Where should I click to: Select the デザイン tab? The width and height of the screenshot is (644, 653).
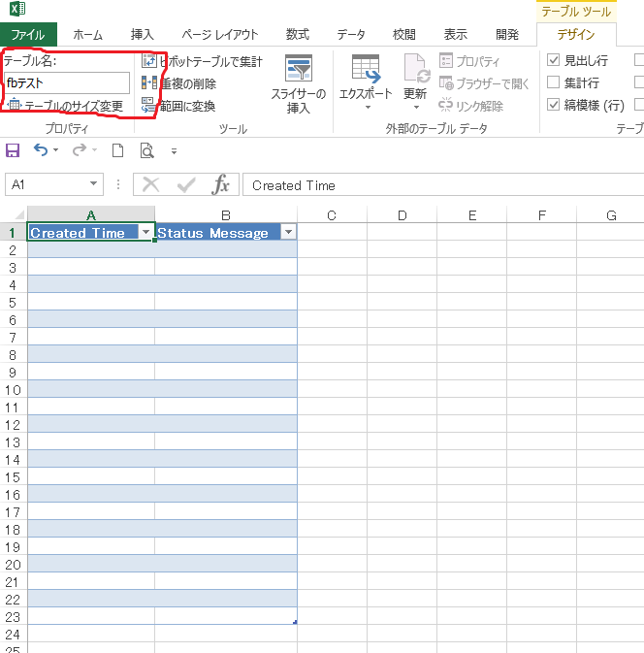coord(576,35)
